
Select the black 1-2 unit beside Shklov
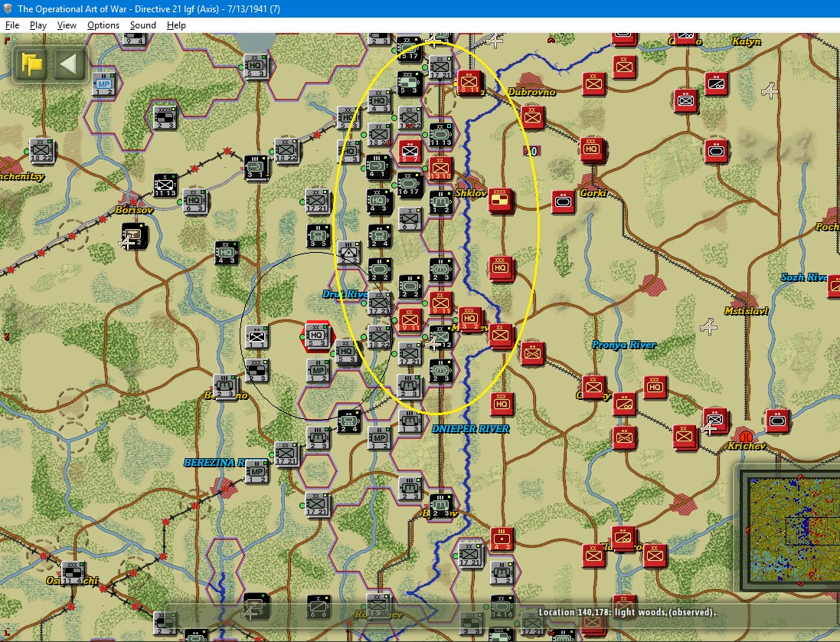click(440, 202)
